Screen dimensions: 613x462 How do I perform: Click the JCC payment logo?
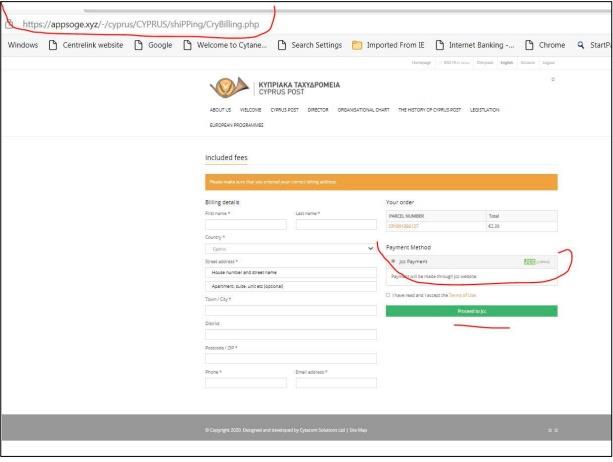(544, 261)
